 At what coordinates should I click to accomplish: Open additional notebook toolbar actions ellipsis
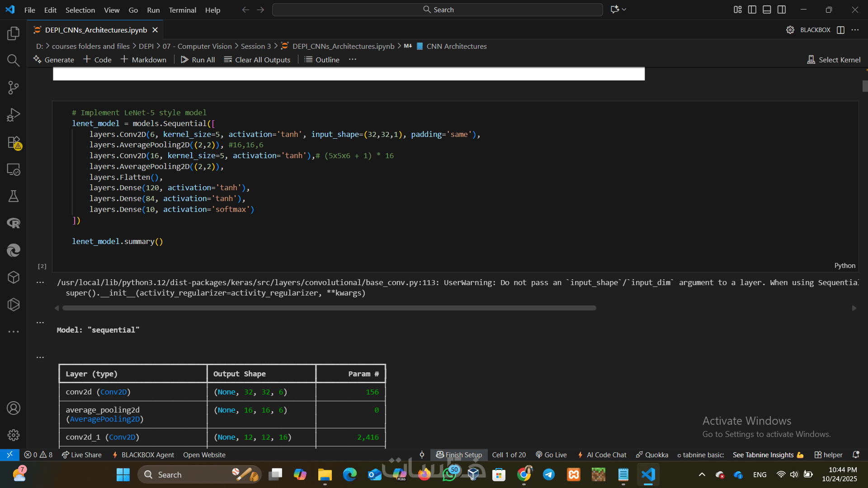point(353,60)
